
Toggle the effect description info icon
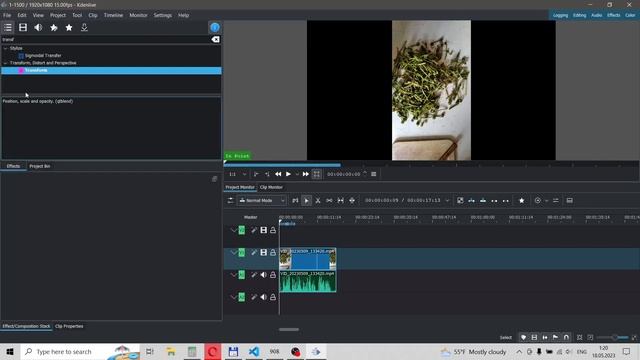click(215, 27)
